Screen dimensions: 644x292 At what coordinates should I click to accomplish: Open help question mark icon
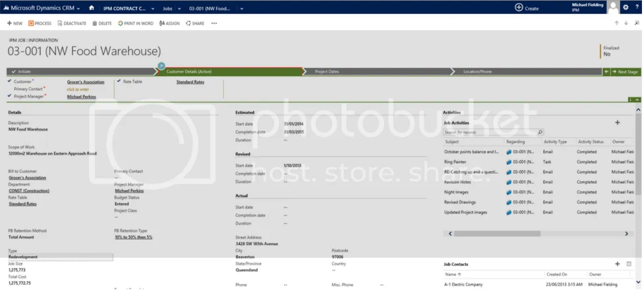pos(637,8)
